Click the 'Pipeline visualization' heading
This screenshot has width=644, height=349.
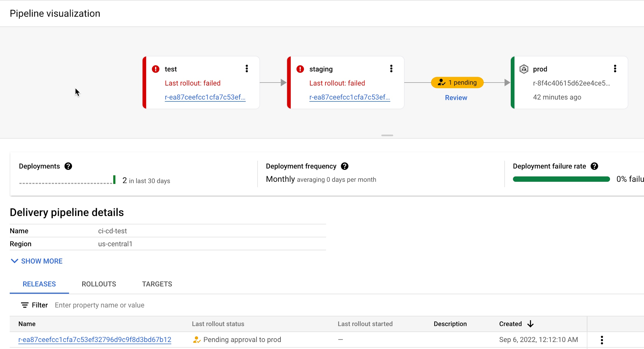point(55,13)
